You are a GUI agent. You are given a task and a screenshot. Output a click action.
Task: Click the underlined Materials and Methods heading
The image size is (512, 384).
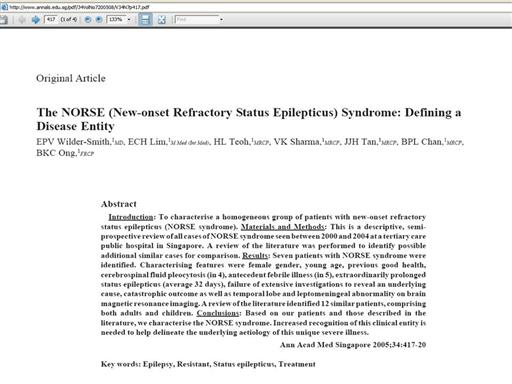tap(283, 227)
